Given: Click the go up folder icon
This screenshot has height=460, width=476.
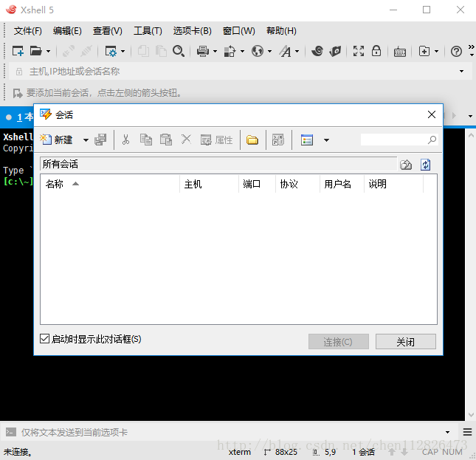Looking at the screenshot, I should point(406,165).
